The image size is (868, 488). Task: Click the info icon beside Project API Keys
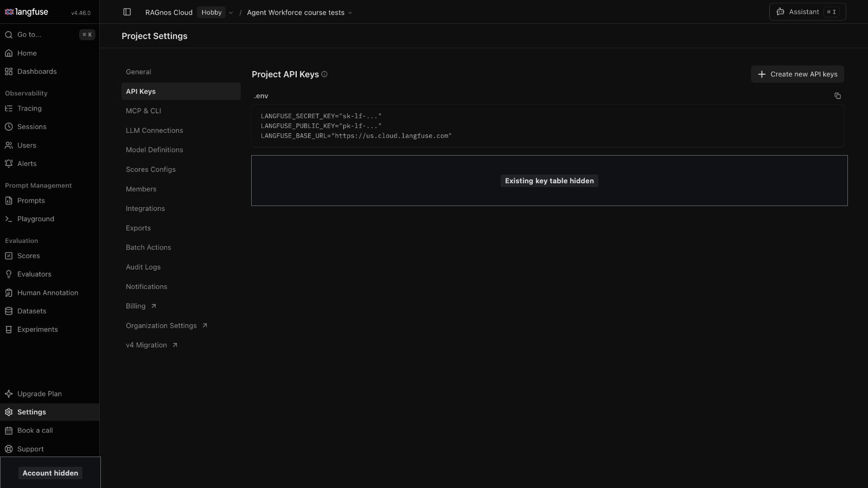tap(324, 74)
